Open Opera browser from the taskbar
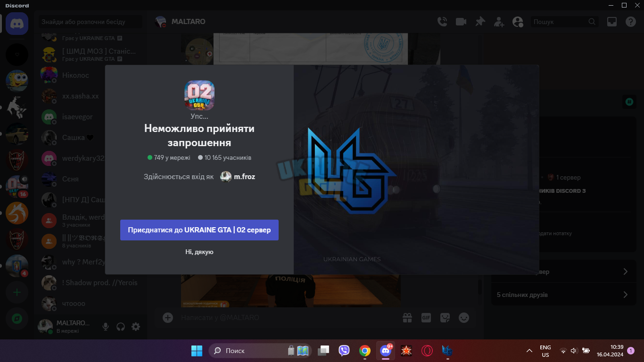The height and width of the screenshot is (362, 644). pyautogui.click(x=427, y=351)
